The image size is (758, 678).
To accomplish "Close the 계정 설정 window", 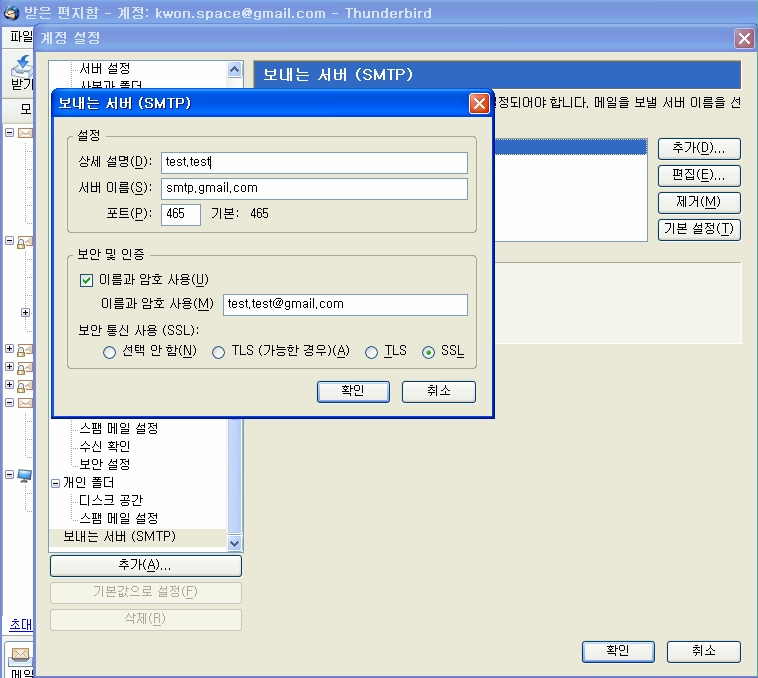I will point(744,38).
